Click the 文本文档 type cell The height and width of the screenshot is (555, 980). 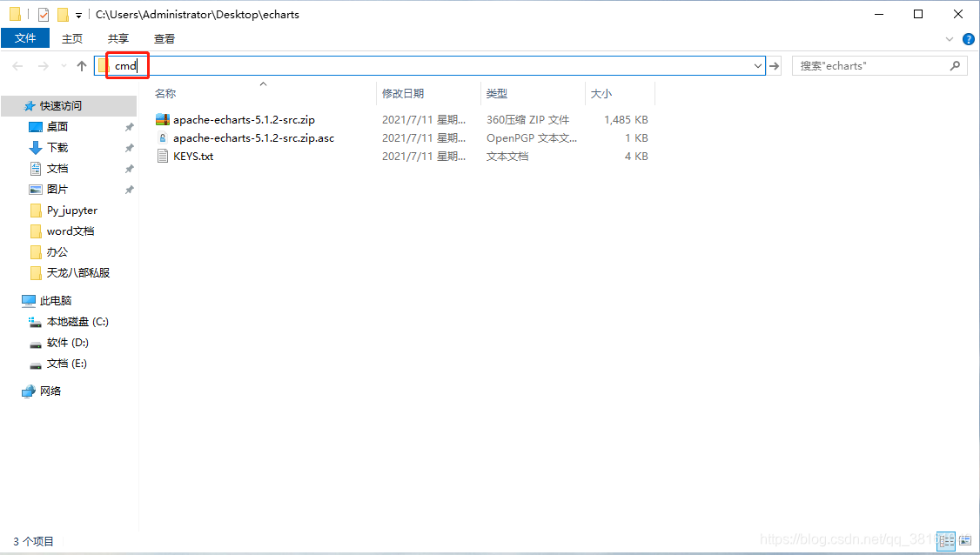pyautogui.click(x=507, y=156)
